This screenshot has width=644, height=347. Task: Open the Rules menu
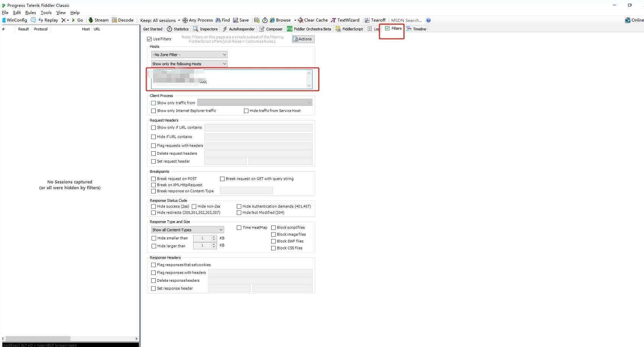30,13
